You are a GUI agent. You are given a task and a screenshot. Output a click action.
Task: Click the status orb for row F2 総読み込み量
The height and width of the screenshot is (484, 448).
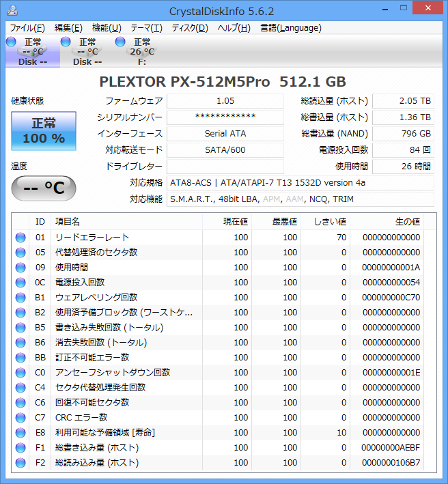(x=20, y=463)
